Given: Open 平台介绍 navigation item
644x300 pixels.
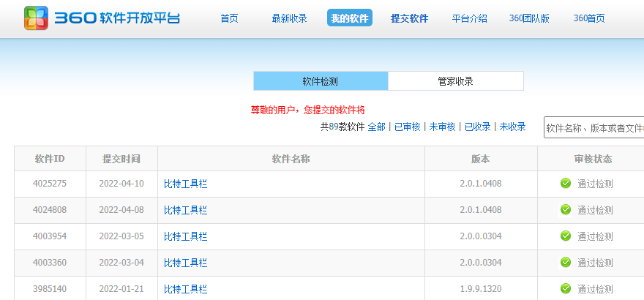Looking at the screenshot, I should tap(469, 18).
